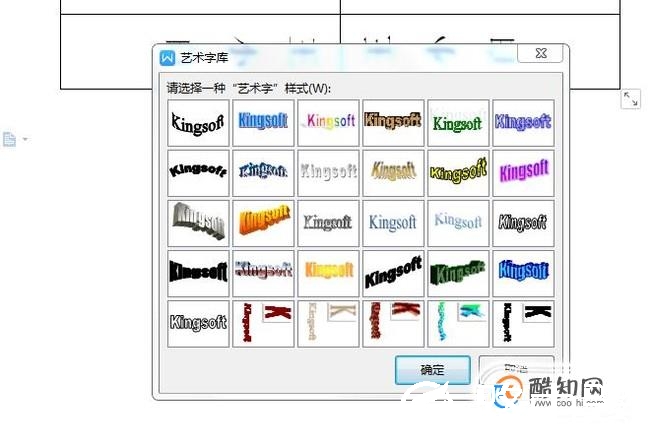Choose the orange 3D tilted Kingsoft style
Screen dimensions: 652x446
point(263,224)
